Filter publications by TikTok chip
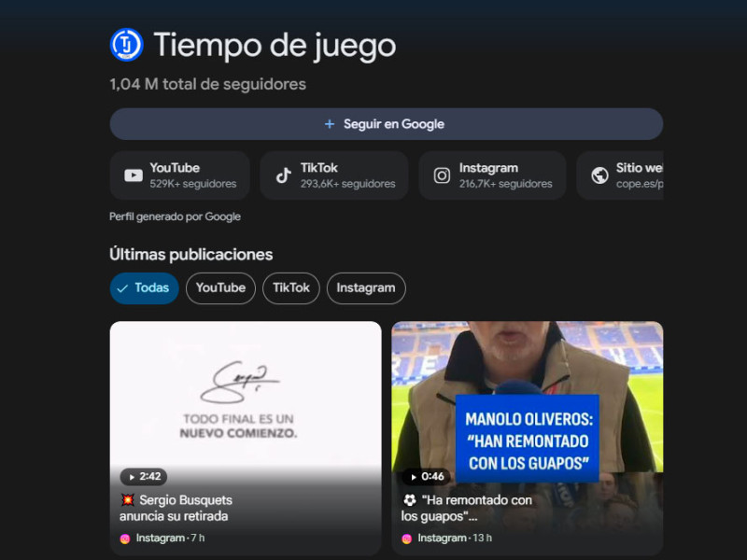This screenshot has height=560, width=747. [291, 288]
